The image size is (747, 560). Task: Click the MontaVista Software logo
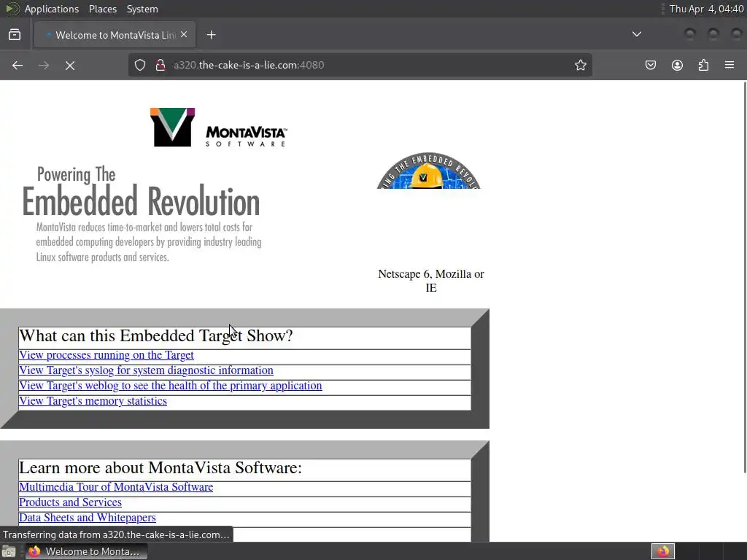coord(219,128)
